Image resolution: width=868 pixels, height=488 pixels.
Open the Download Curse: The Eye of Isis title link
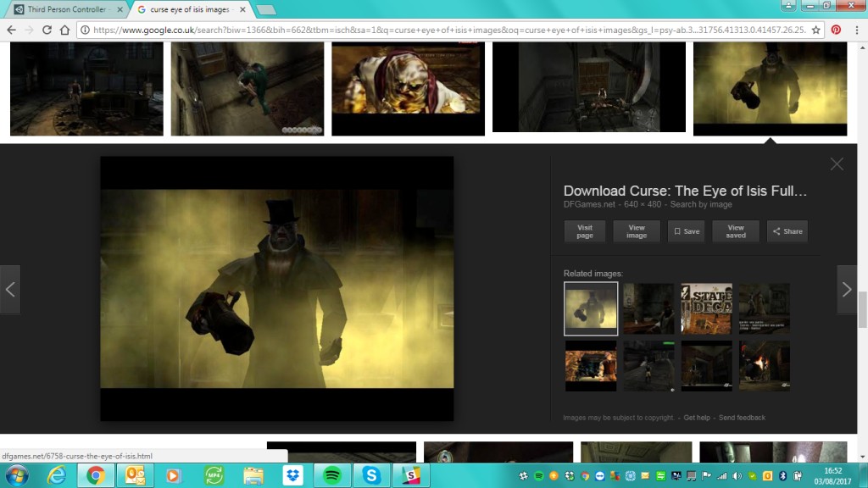point(685,191)
